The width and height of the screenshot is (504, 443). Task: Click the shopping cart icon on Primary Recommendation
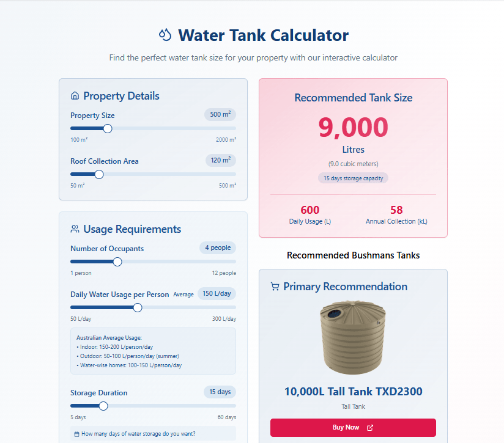[274, 286]
